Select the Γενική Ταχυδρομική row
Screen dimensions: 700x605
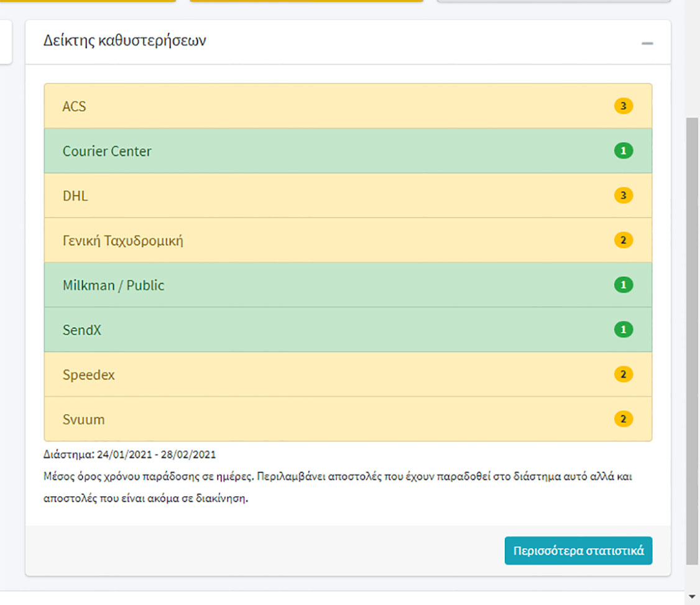[348, 240]
